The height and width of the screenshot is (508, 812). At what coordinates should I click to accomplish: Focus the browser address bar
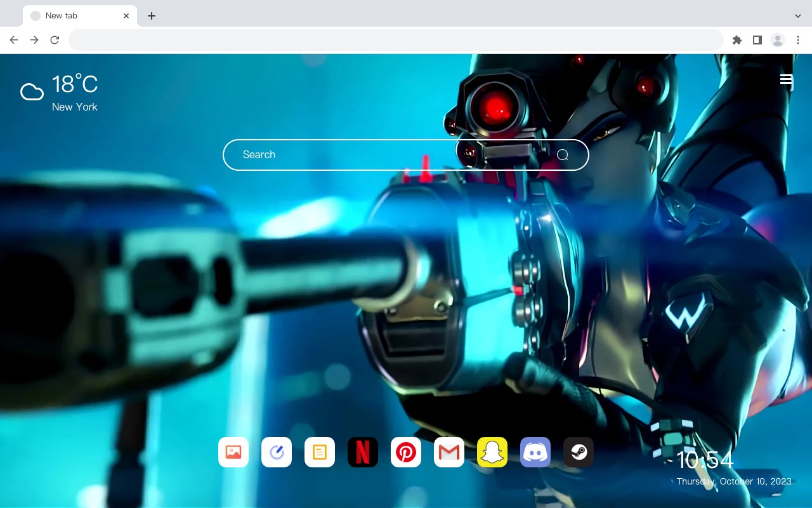(396, 40)
